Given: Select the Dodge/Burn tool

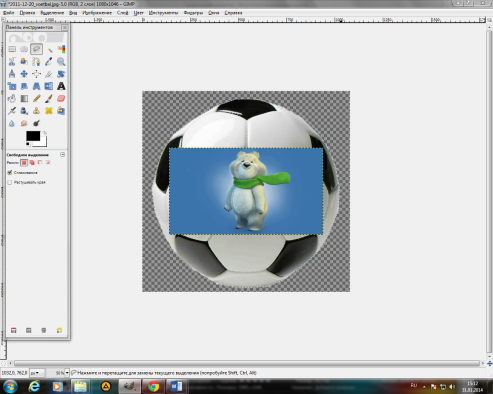Looking at the screenshot, I should pyautogui.click(x=36, y=123).
